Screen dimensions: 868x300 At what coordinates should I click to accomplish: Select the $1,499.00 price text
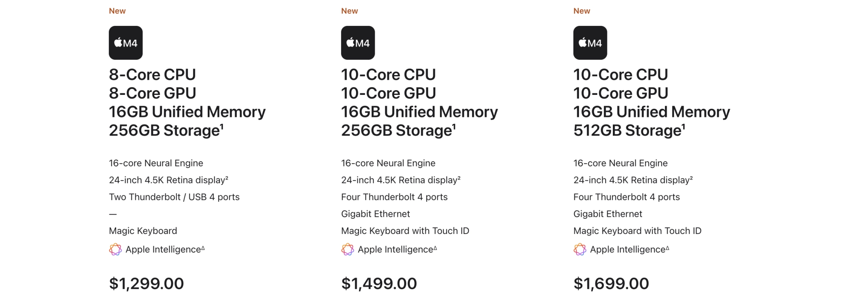tap(379, 283)
